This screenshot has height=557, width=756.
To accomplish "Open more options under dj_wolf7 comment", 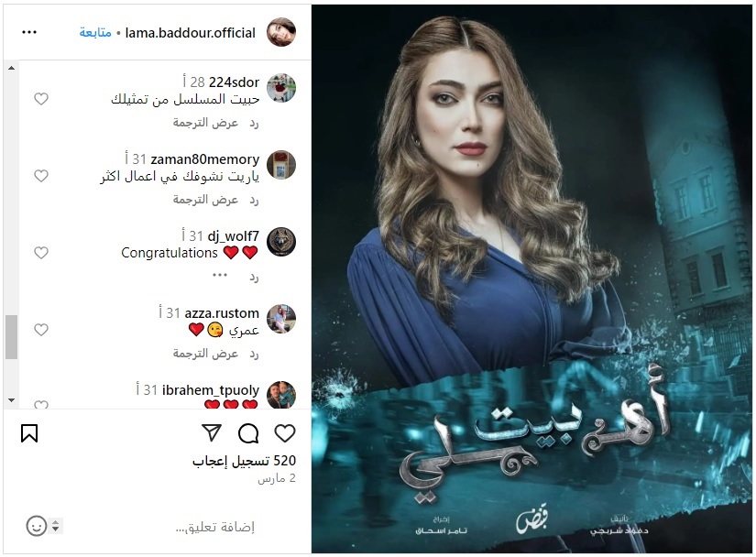I will tap(220, 275).
